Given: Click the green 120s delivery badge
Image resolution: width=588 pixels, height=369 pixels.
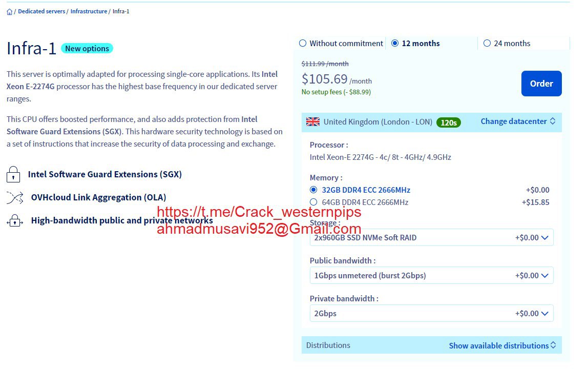Looking at the screenshot, I should [x=449, y=122].
